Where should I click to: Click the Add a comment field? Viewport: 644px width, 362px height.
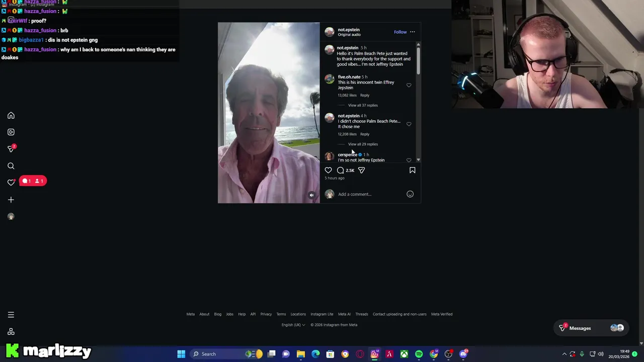point(370,194)
